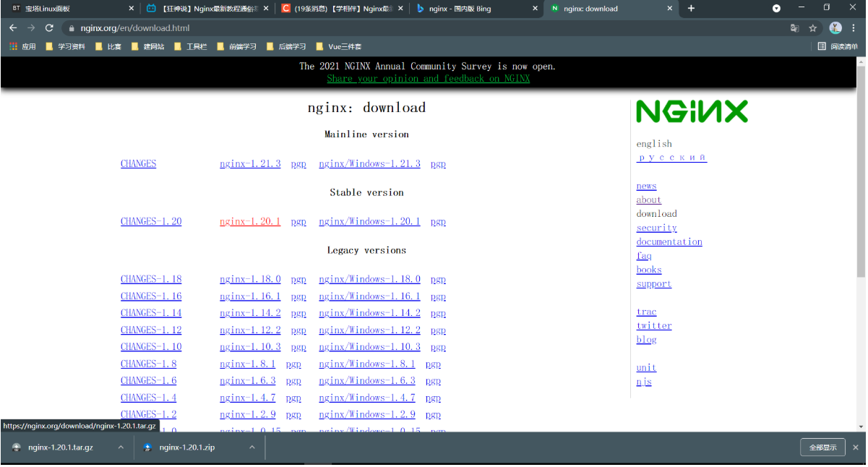Open the twitter sidebar link
Image resolution: width=868 pixels, height=467 pixels.
point(654,325)
